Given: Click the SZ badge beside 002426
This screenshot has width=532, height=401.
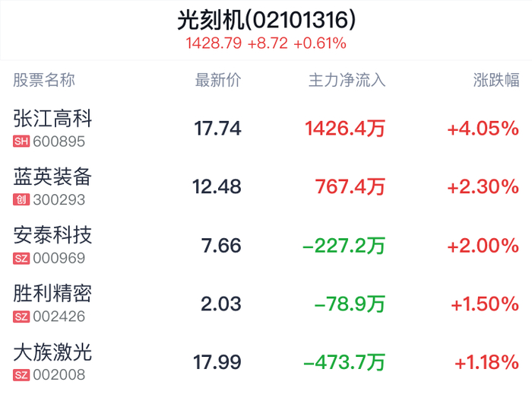Looking at the screenshot, I should coord(21,317).
